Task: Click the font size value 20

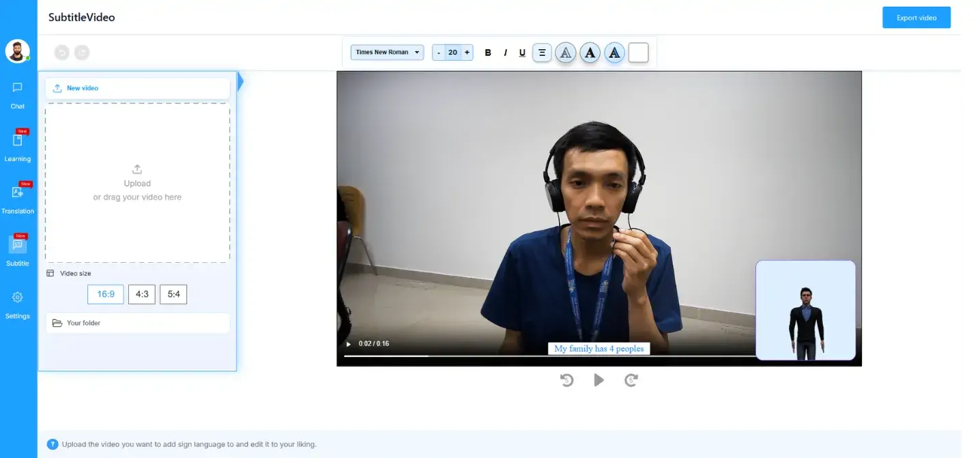Action: pos(452,53)
